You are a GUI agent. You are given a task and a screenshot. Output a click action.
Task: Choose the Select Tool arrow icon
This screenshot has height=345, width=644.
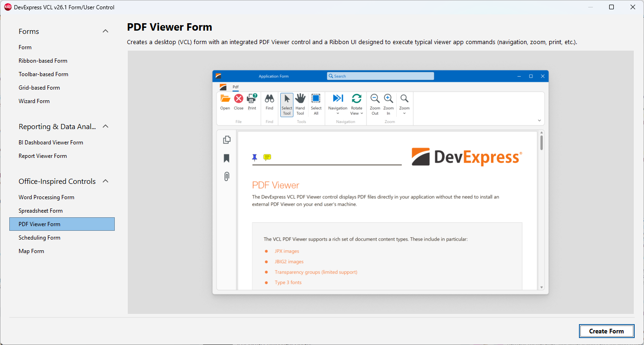click(x=287, y=98)
